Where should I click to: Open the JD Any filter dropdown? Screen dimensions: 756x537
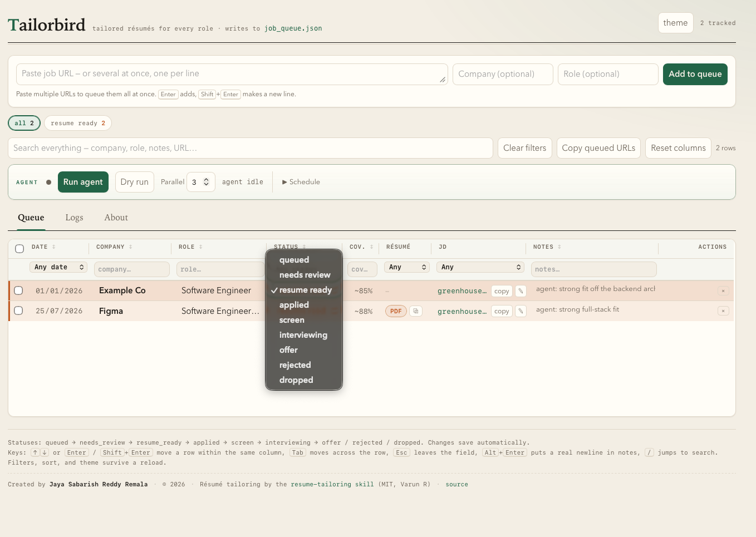[480, 267]
